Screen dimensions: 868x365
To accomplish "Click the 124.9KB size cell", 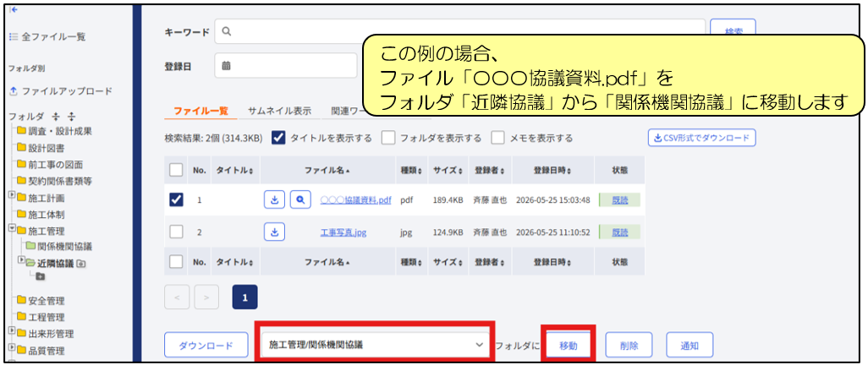I will click(x=448, y=233).
